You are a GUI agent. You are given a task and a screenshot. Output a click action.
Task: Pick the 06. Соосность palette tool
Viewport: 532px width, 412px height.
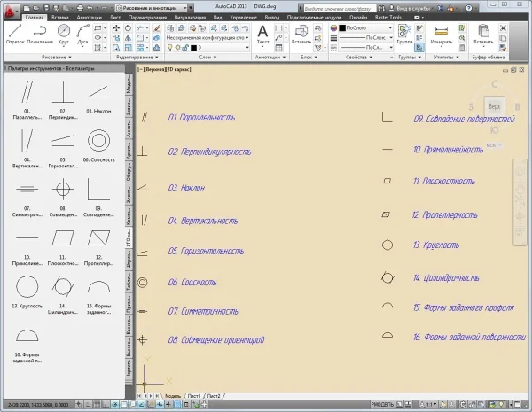[98, 145]
